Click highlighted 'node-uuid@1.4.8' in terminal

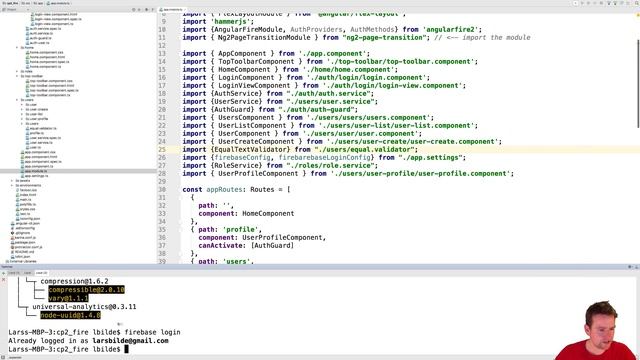(71, 315)
